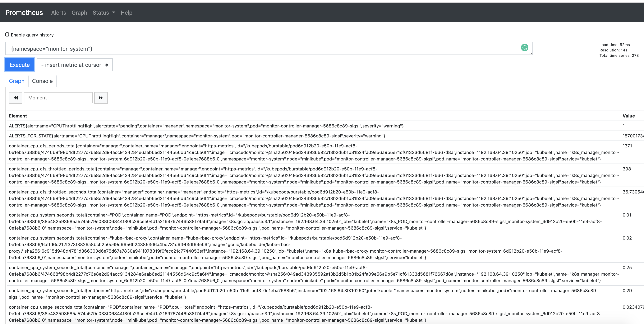Click the Execute button to run query

[19, 65]
